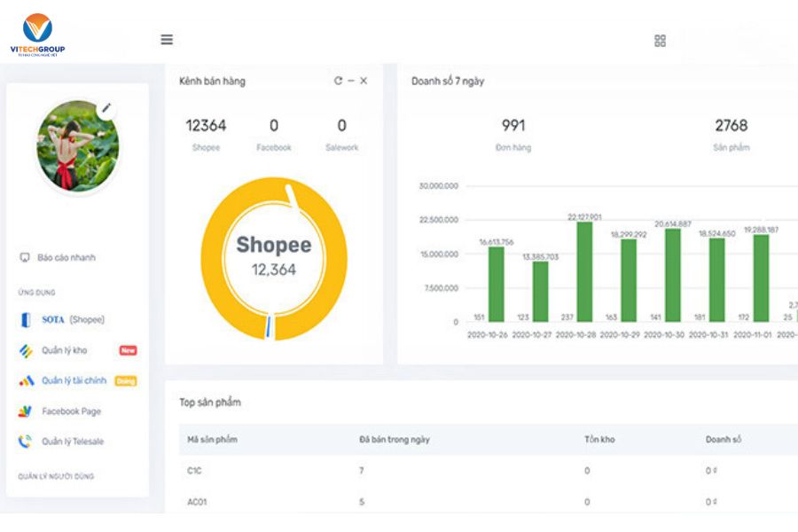Open the apps grid icon
This screenshot has width=798, height=532.
point(660,41)
